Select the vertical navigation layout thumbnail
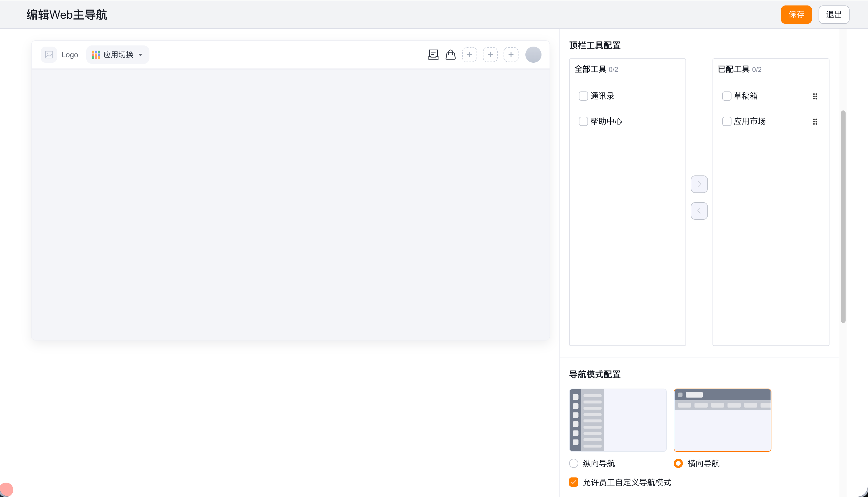868x497 pixels. coord(618,420)
